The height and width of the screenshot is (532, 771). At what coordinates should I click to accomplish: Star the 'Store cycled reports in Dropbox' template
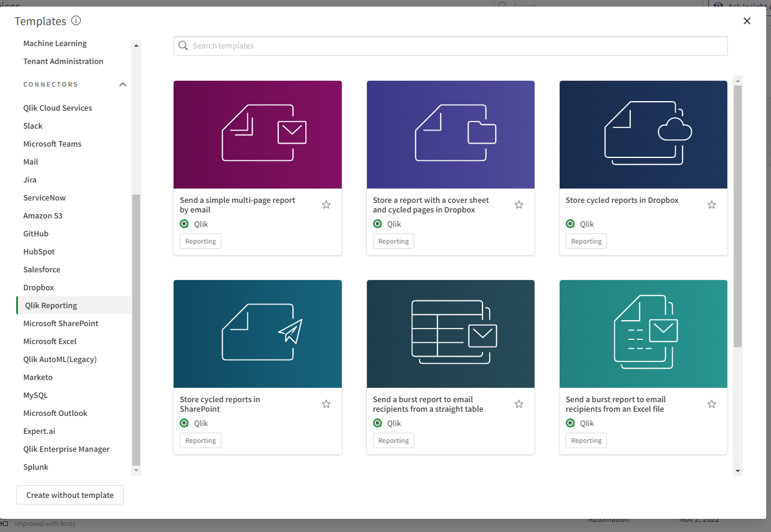coord(712,205)
